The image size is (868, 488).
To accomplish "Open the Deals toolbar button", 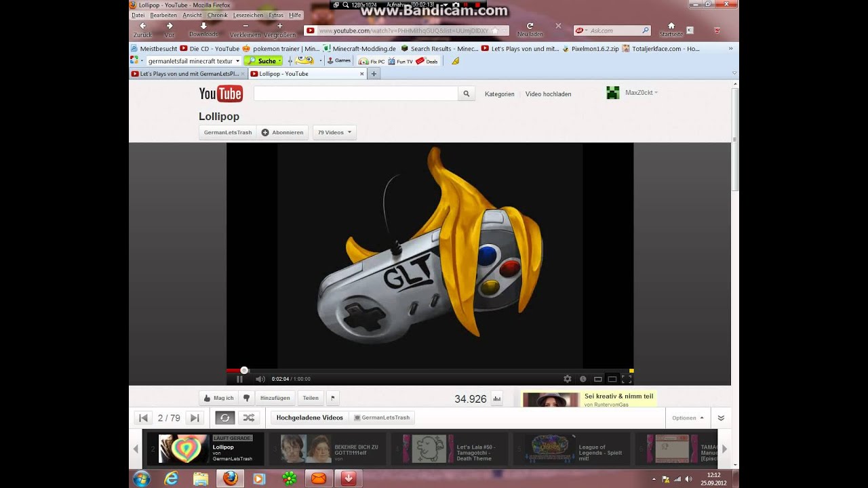I will (x=427, y=61).
